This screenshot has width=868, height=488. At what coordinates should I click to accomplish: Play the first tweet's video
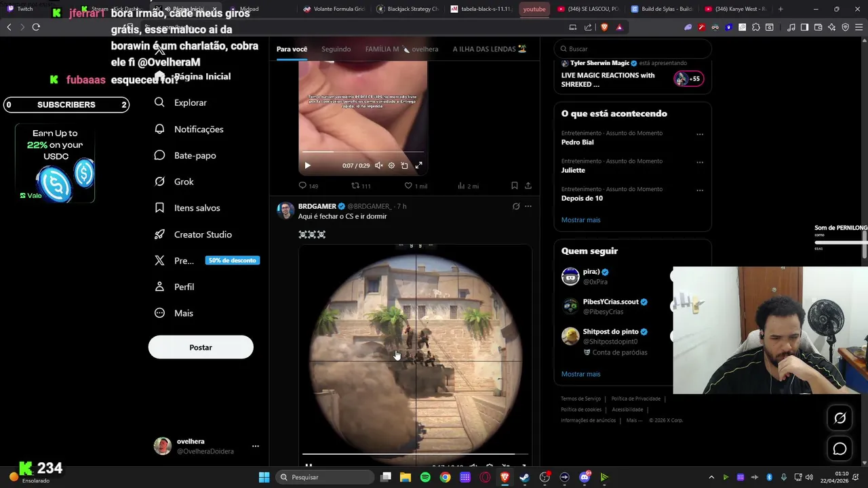pyautogui.click(x=307, y=165)
